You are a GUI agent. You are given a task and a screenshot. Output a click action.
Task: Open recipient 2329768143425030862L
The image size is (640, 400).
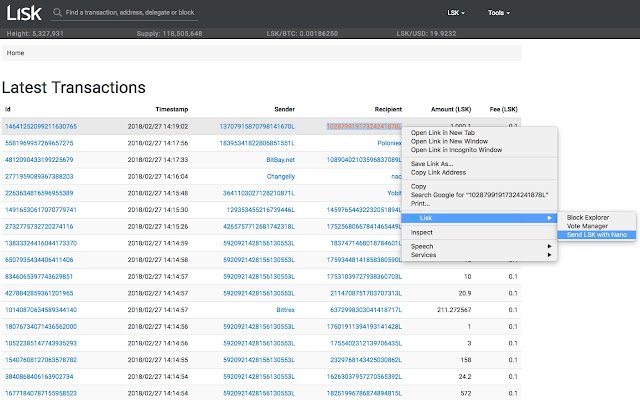tap(366, 360)
